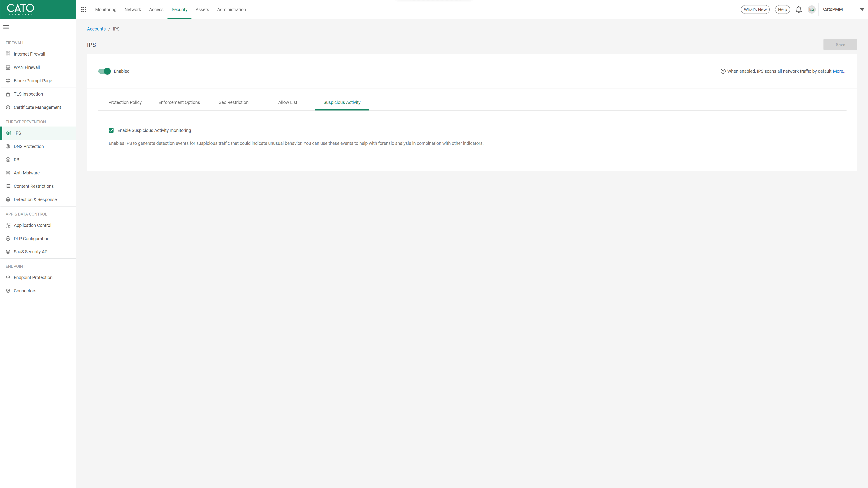Open the Allow List tab

coord(288,102)
